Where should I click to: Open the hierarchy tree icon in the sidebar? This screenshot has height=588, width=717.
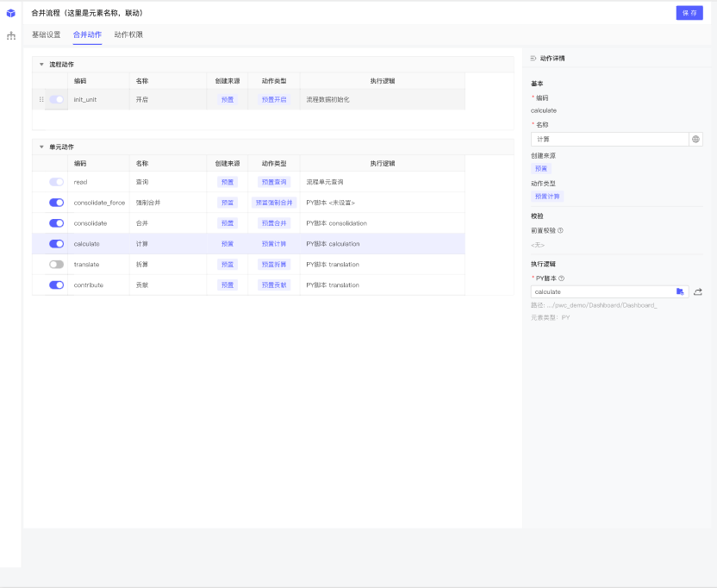coord(10,35)
